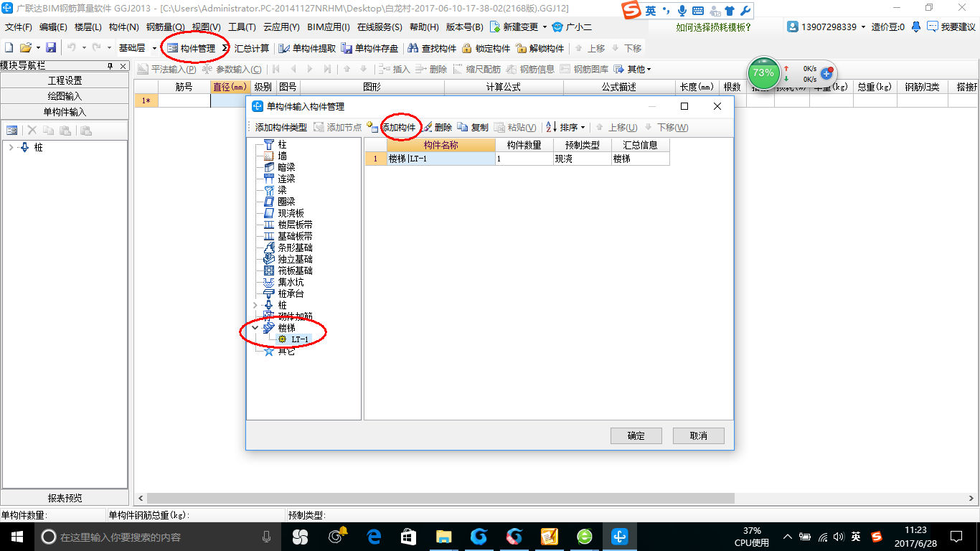Open 楼层(L) menu

pos(88,27)
